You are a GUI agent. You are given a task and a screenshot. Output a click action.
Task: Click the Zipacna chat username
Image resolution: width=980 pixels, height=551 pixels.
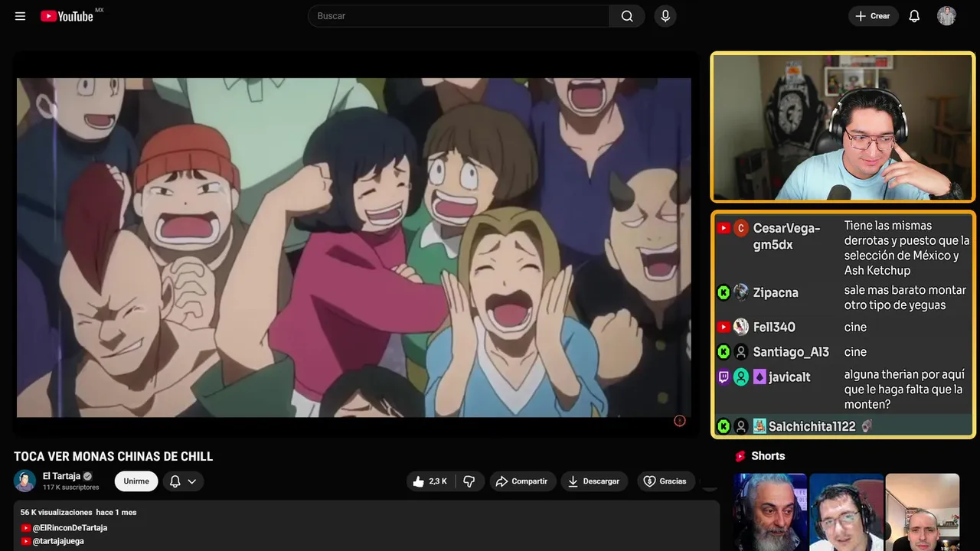[776, 292]
